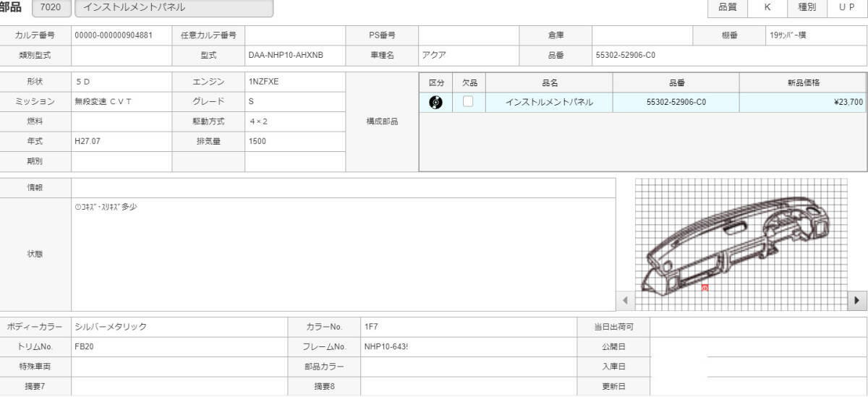Click the empty 摘要7 field
Image resolution: width=868 pixels, height=397 pixels.
(179, 386)
